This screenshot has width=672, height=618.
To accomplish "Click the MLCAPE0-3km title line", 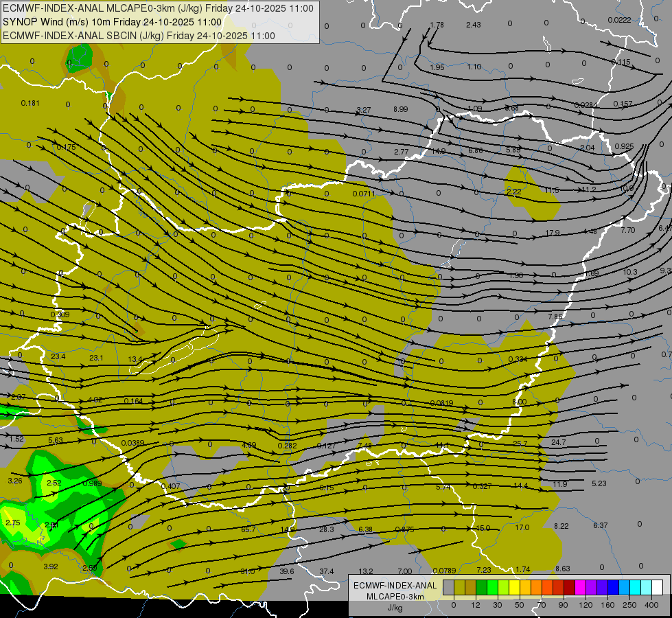I will point(158,8).
